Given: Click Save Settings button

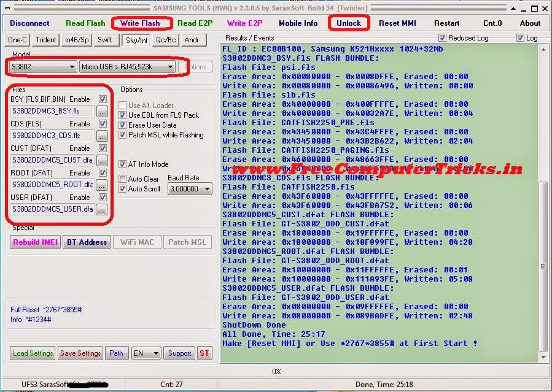Looking at the screenshot, I should [x=80, y=353].
